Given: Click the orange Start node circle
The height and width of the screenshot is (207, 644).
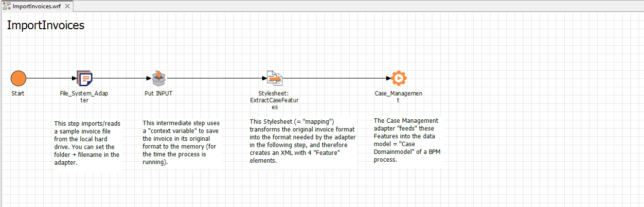Looking at the screenshot, I should point(18,78).
